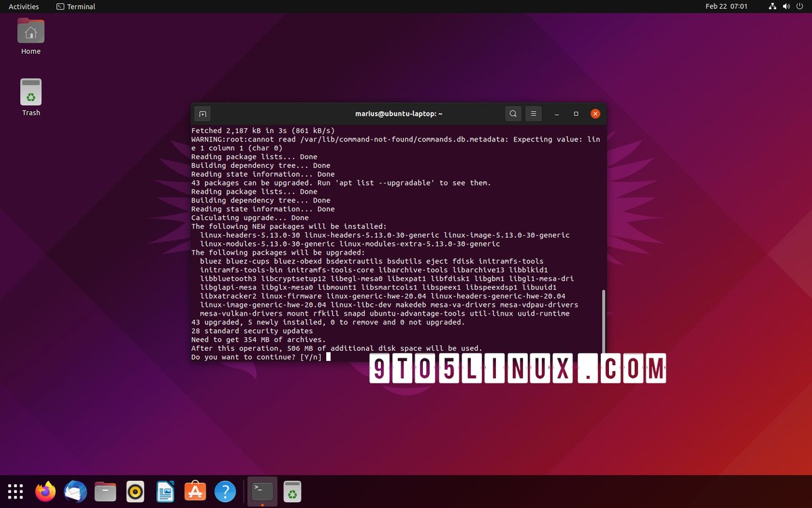
Task: Open the Terminal app menu in top bar
Action: (74, 6)
